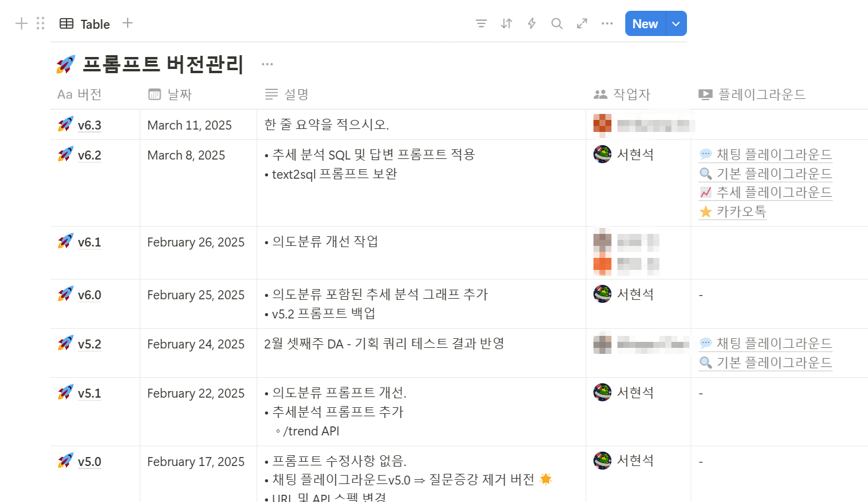Click the date February 22, 2025
The height and width of the screenshot is (502, 868).
click(x=196, y=393)
